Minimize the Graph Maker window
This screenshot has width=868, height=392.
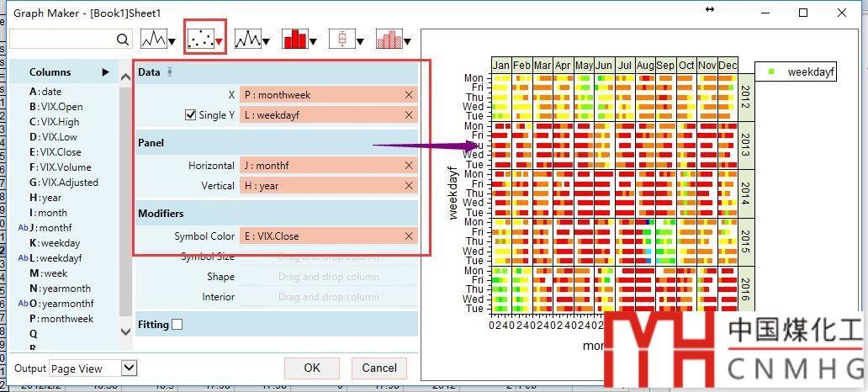[x=765, y=12]
